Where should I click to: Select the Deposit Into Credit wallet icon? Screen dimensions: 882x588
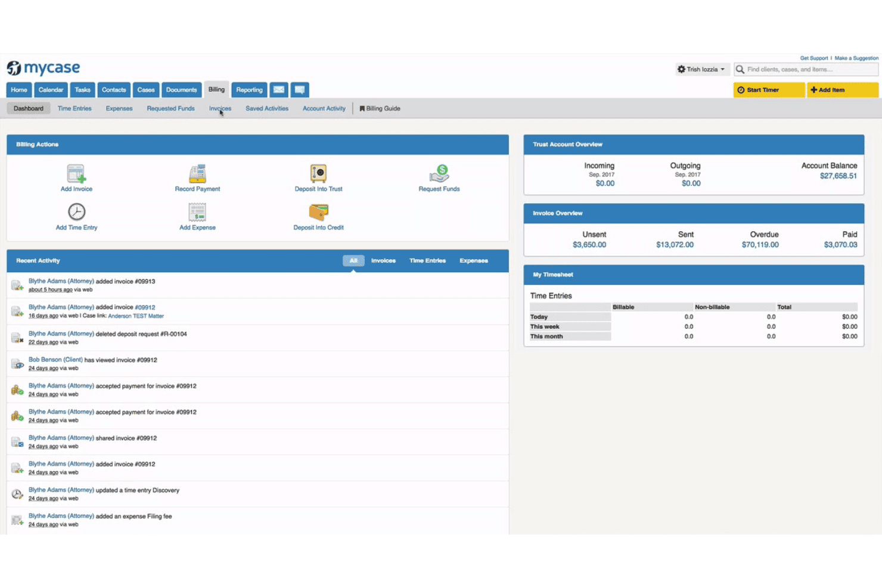[318, 212]
